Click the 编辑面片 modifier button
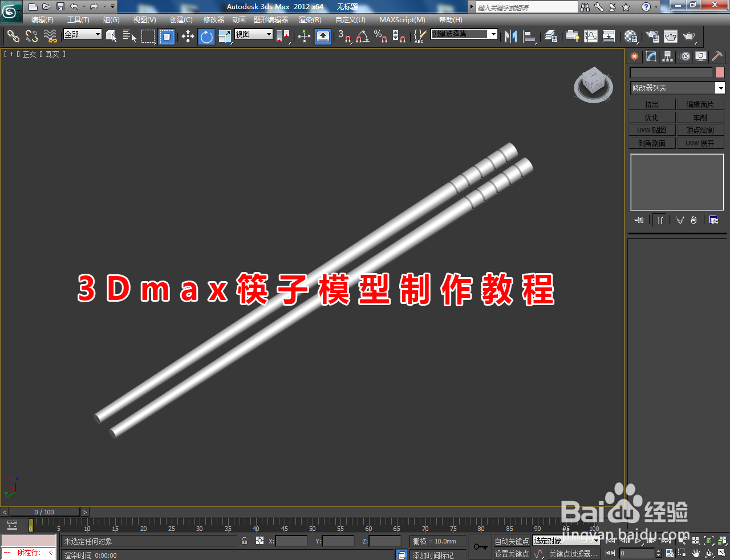This screenshot has height=560, width=730. click(x=700, y=104)
